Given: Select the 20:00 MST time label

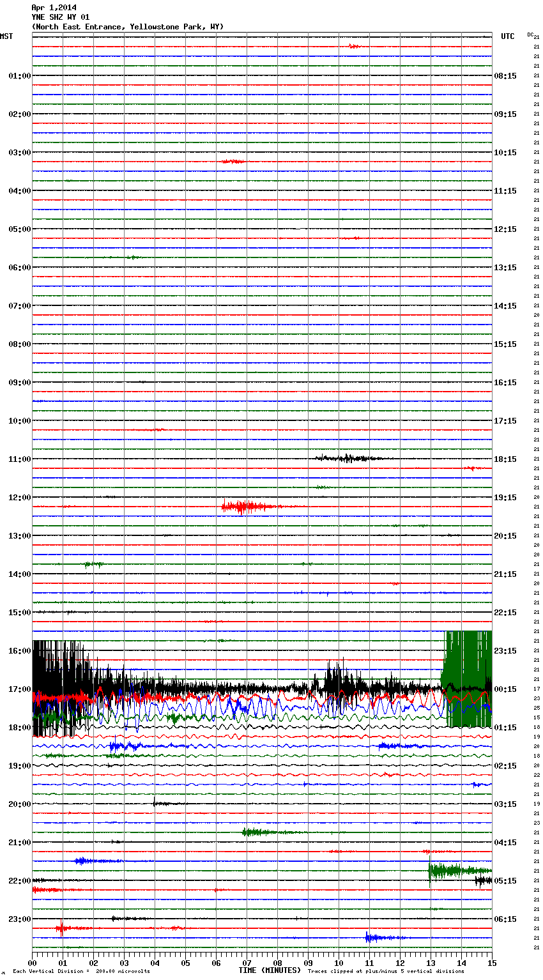Looking at the screenshot, I should click(20, 804).
